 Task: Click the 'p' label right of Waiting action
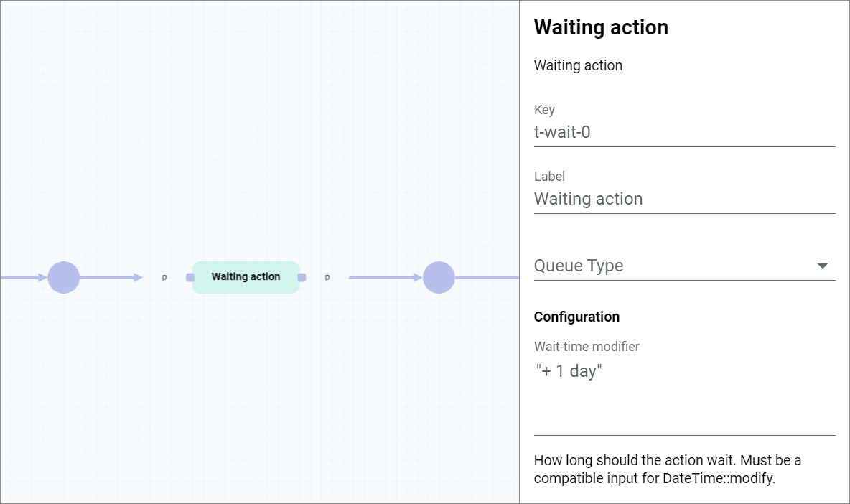(327, 277)
